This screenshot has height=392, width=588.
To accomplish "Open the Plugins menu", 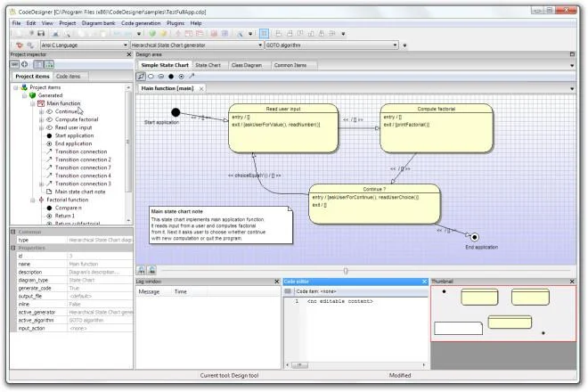I will [x=176, y=23].
